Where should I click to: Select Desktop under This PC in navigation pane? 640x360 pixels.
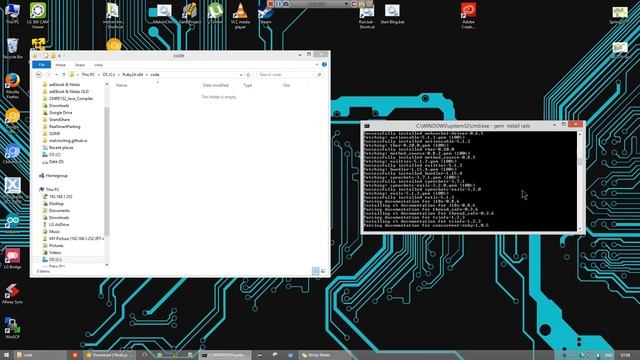56,203
